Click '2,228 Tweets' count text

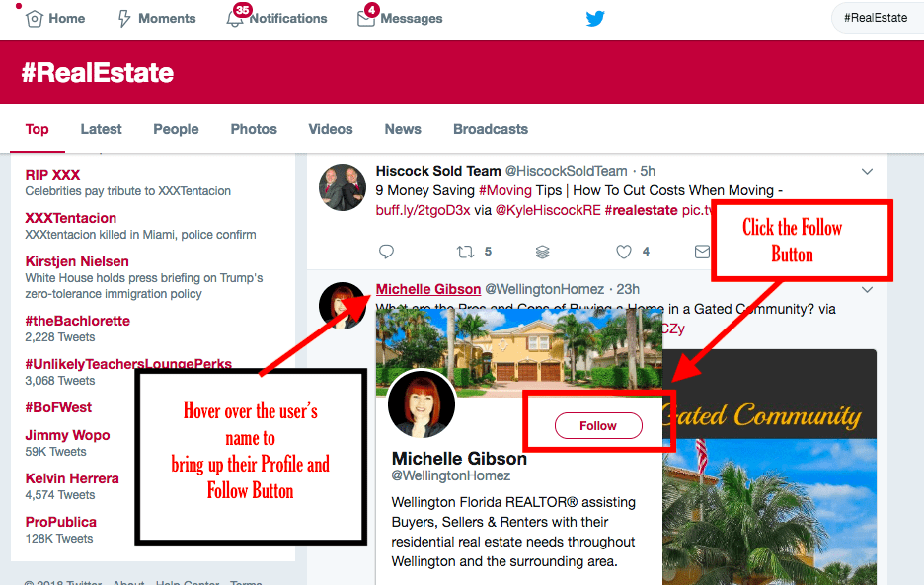click(59, 337)
